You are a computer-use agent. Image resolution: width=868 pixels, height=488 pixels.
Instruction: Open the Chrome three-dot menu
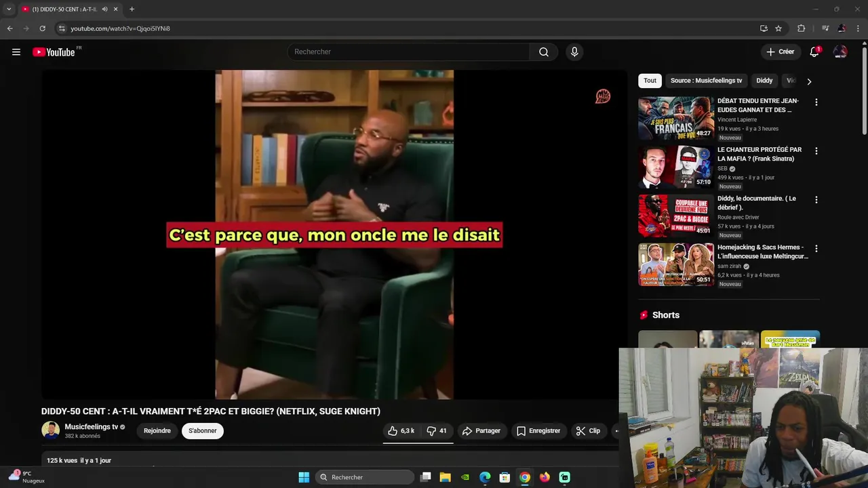tap(858, 28)
